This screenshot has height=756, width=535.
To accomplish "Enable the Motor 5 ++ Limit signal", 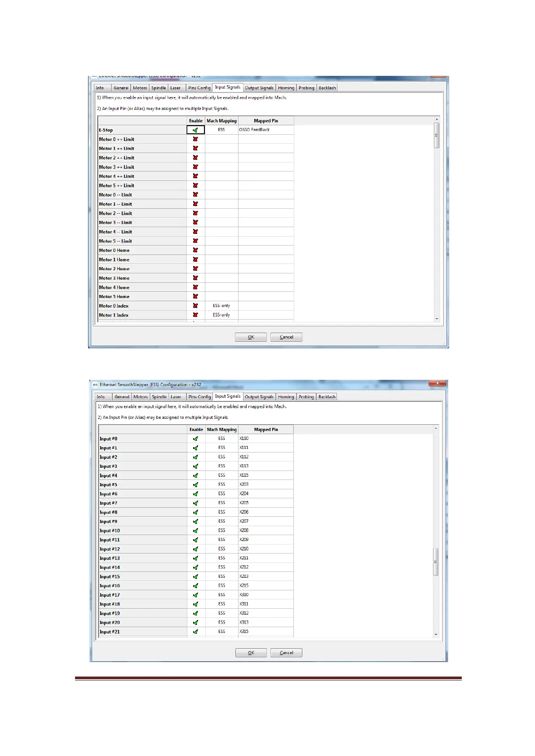I will (x=195, y=185).
